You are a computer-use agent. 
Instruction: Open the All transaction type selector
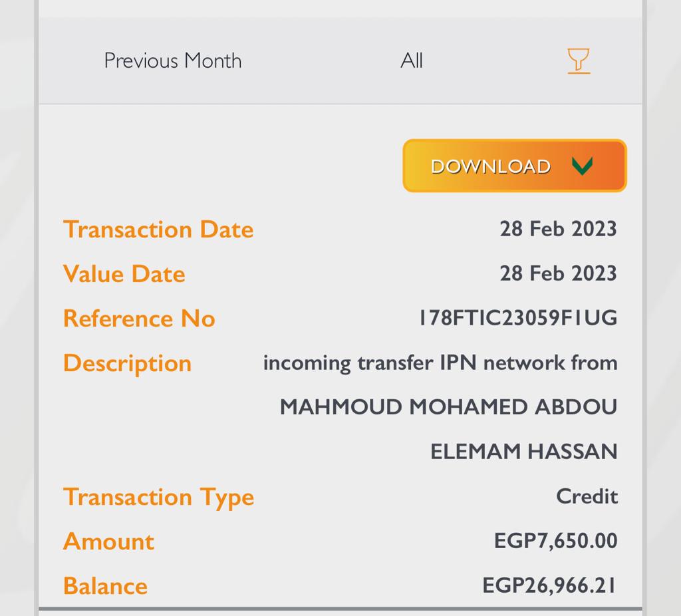tap(411, 61)
